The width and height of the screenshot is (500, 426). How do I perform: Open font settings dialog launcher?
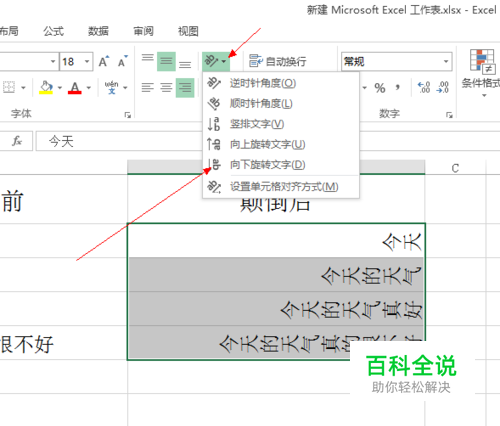coord(127,115)
